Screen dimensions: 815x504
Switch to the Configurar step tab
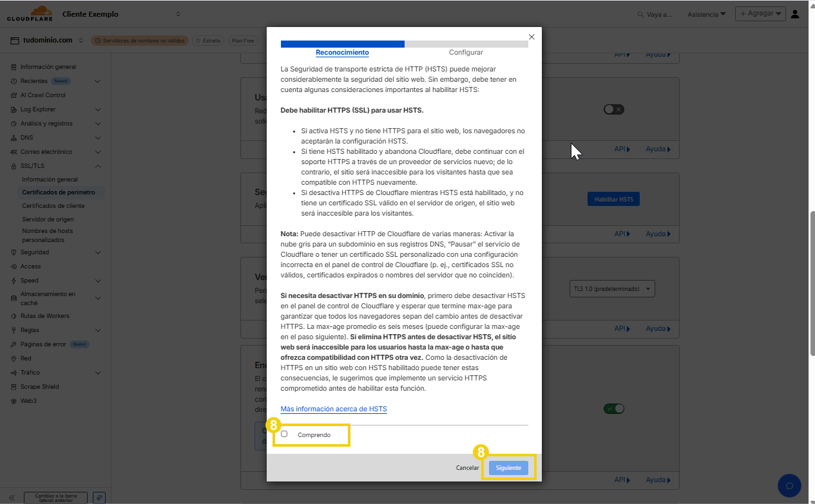pos(466,52)
